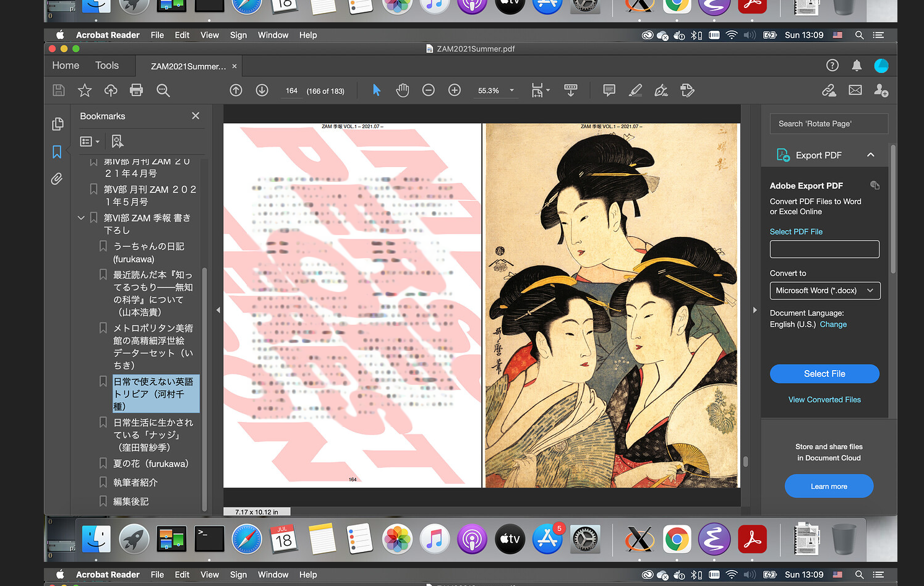Click the empty PDF file selection box
The image size is (924, 586).
point(824,249)
